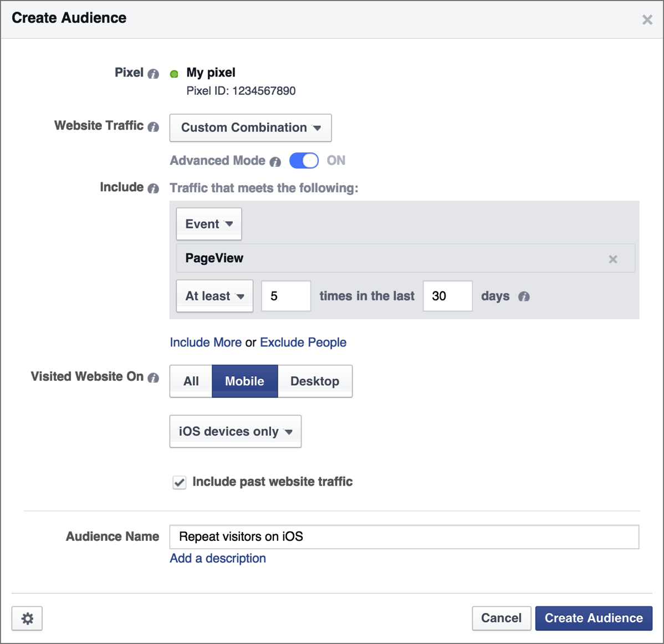Open the Custom Combination dropdown

pyautogui.click(x=251, y=128)
